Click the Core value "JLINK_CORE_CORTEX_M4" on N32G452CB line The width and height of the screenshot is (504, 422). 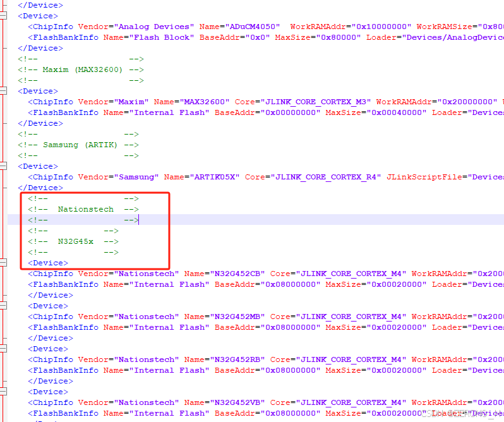(x=351, y=274)
